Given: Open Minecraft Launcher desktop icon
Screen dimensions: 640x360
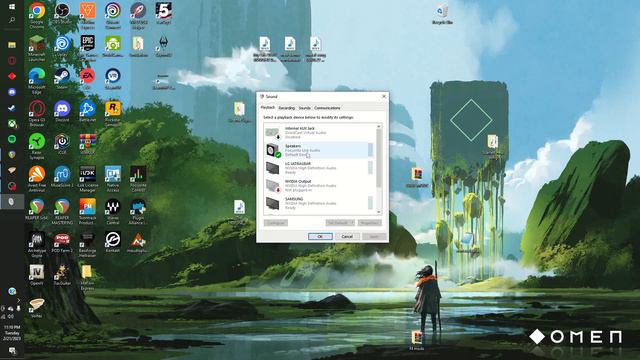Looking at the screenshot, I should tap(37, 48).
